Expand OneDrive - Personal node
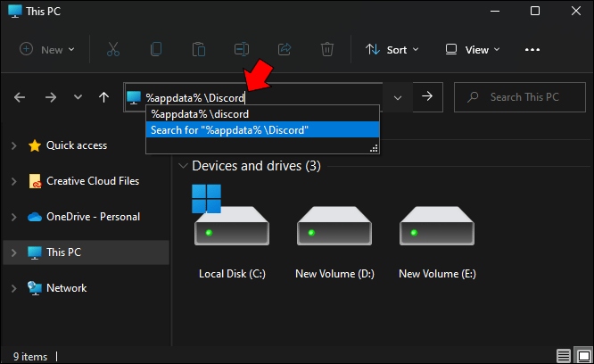 [x=14, y=217]
